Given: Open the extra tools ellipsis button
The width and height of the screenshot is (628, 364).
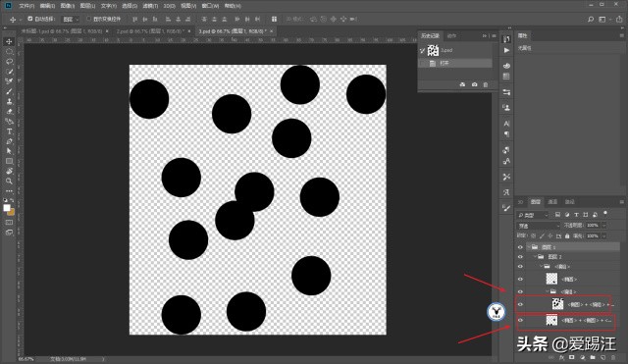Looking at the screenshot, I should pyautogui.click(x=9, y=191).
